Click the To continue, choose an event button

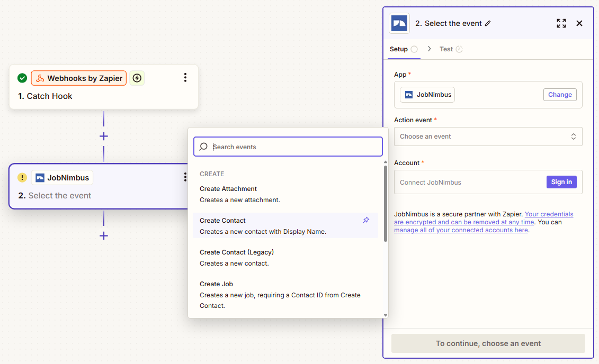tap(488, 343)
